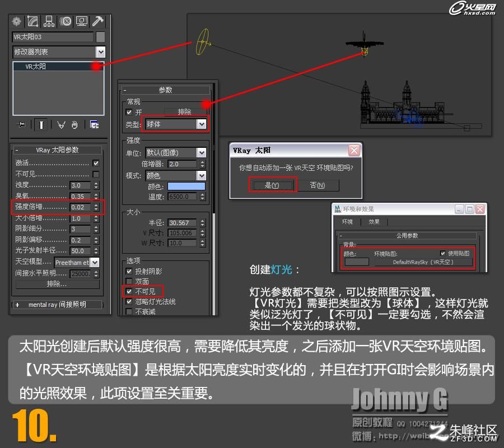Click the 浊度 spinner arrows
Viewport: 504px width, 448px height.
96,185
